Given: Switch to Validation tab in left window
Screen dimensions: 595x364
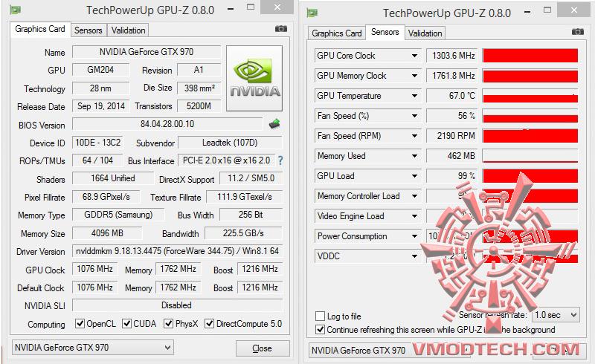Looking at the screenshot, I should [x=128, y=30].
